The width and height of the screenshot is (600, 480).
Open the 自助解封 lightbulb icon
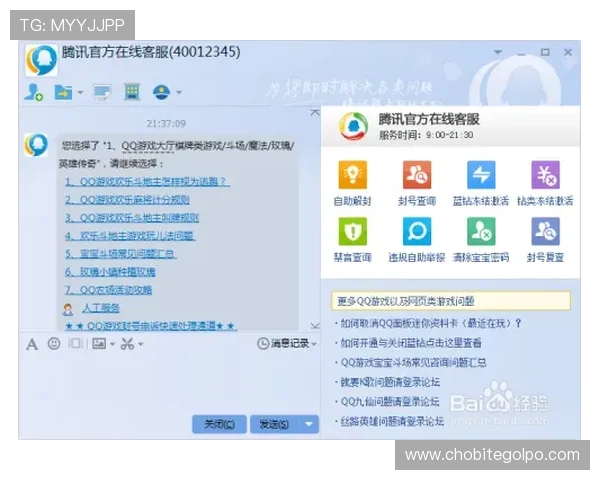point(352,175)
